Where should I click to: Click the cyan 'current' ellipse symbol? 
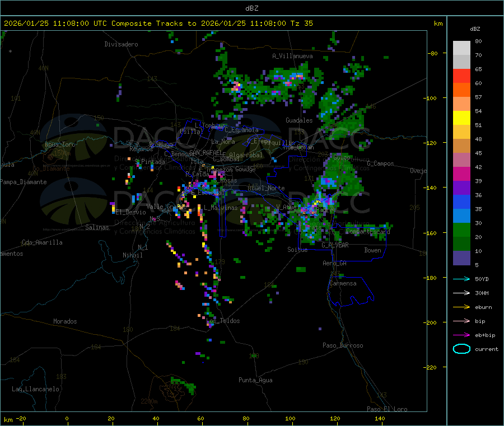pyautogui.click(x=461, y=349)
